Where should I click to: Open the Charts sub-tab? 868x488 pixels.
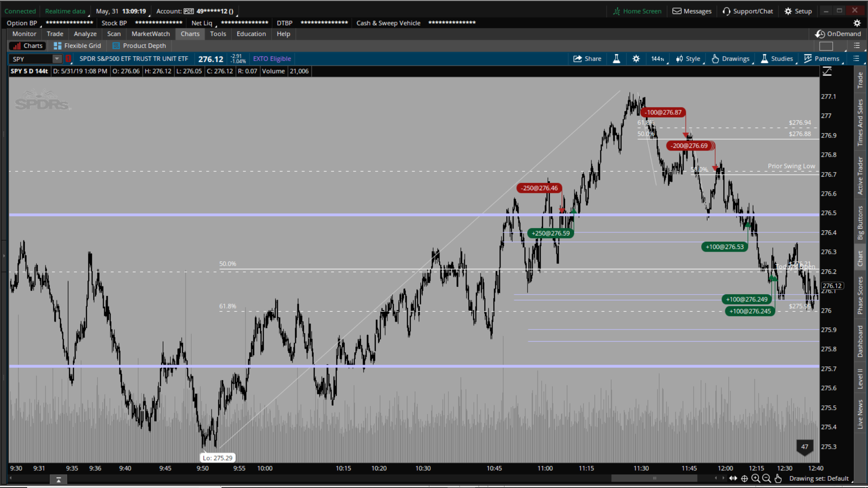point(28,46)
